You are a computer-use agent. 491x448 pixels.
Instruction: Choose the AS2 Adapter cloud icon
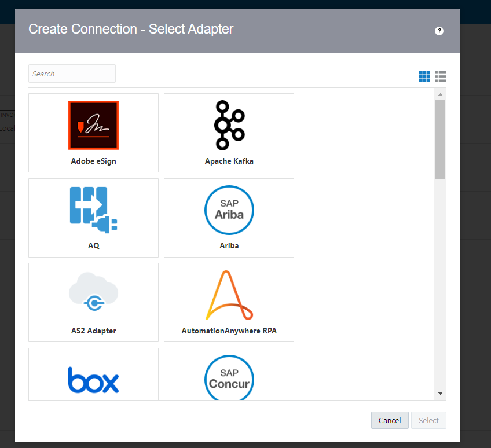(x=93, y=292)
